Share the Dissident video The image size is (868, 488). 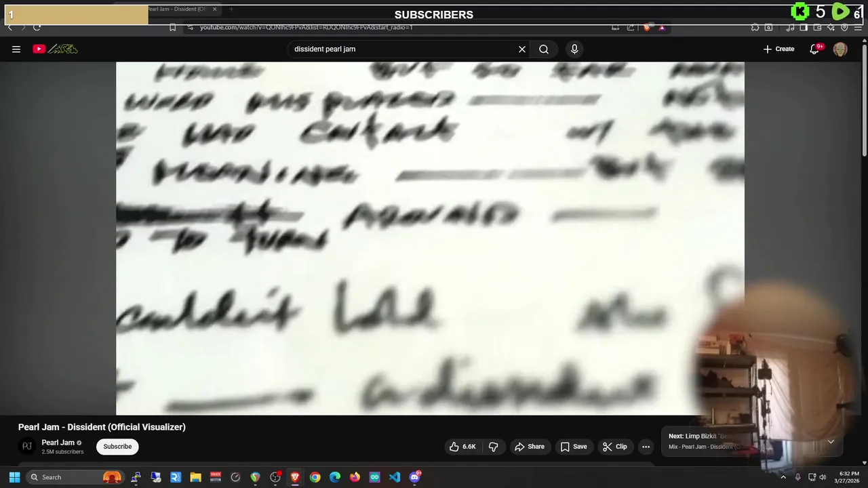[530, 447]
